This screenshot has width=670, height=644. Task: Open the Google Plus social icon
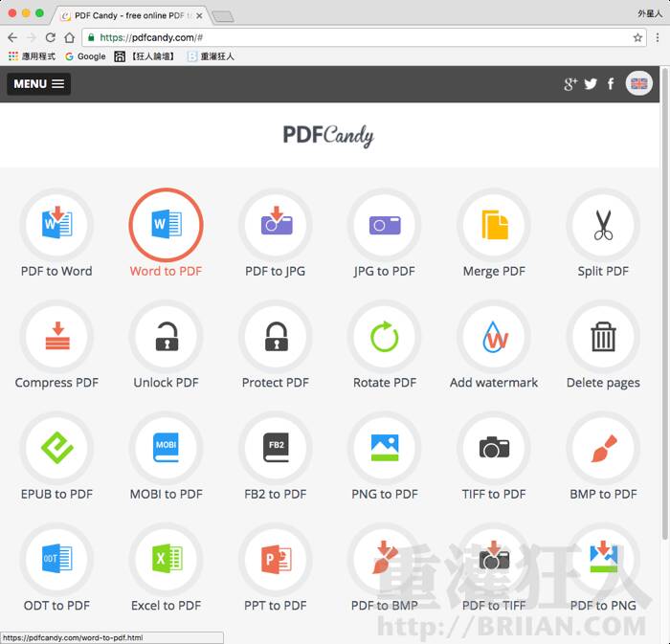pos(570,84)
